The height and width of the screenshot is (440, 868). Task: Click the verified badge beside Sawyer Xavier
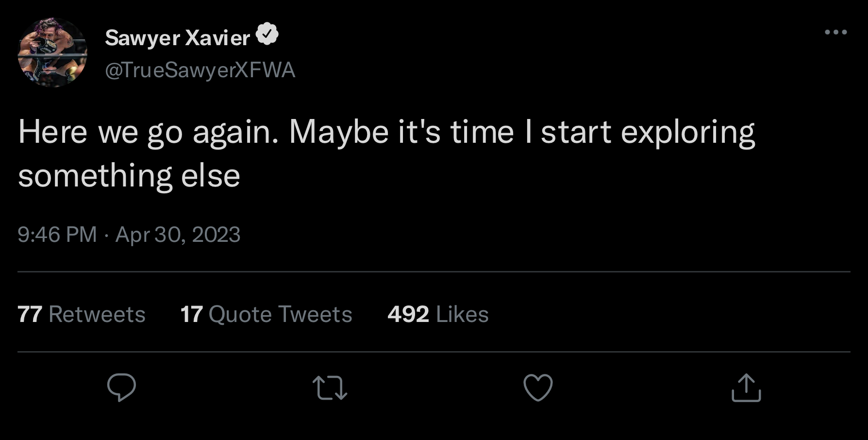pyautogui.click(x=267, y=34)
